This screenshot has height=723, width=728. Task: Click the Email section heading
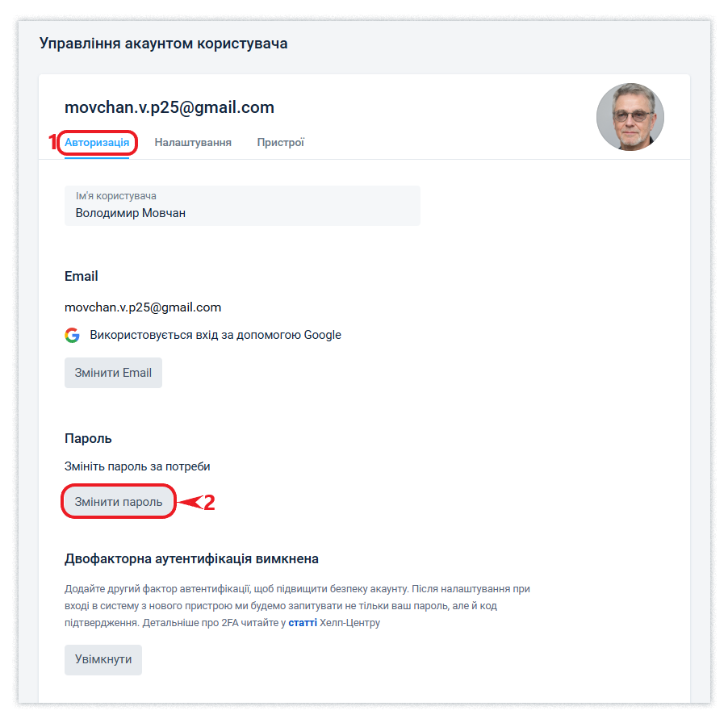tap(82, 276)
